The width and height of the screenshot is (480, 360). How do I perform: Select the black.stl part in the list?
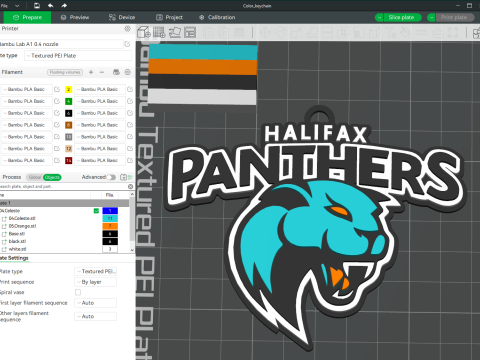(x=17, y=241)
